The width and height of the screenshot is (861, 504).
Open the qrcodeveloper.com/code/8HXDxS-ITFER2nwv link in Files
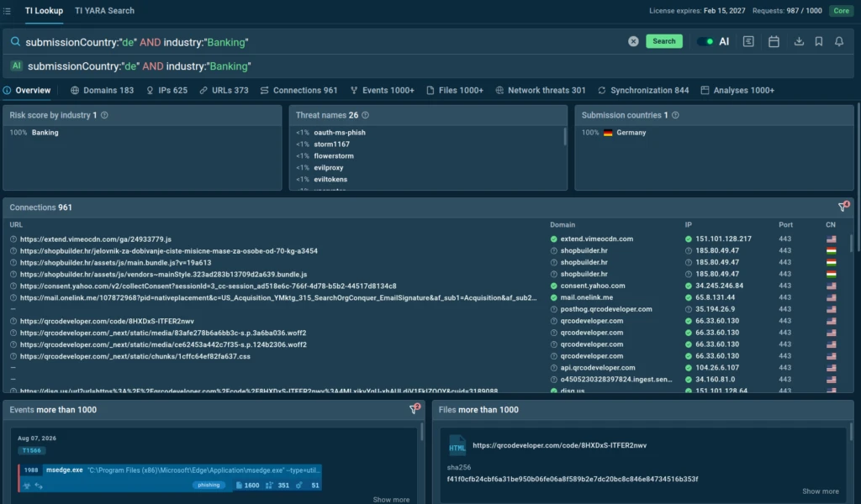[x=559, y=445]
